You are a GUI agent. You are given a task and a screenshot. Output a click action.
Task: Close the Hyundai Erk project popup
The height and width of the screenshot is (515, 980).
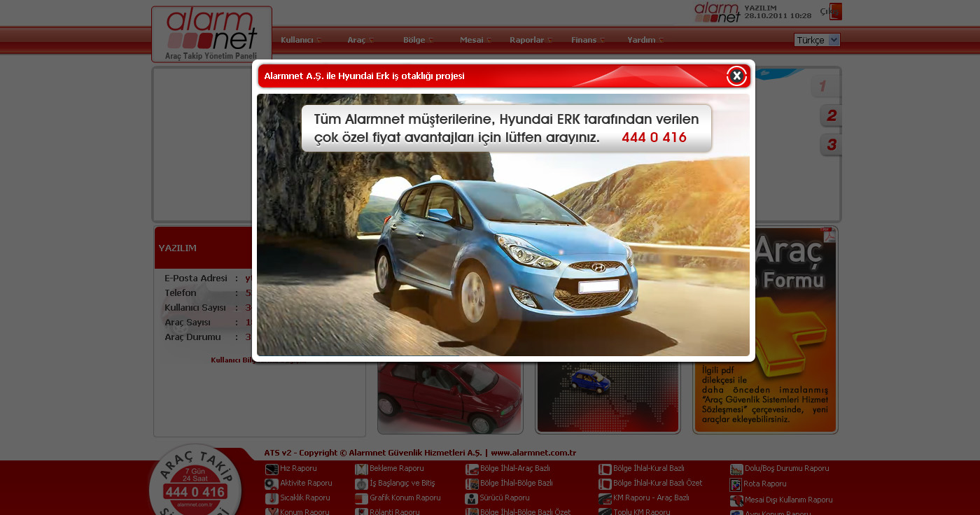tap(736, 76)
